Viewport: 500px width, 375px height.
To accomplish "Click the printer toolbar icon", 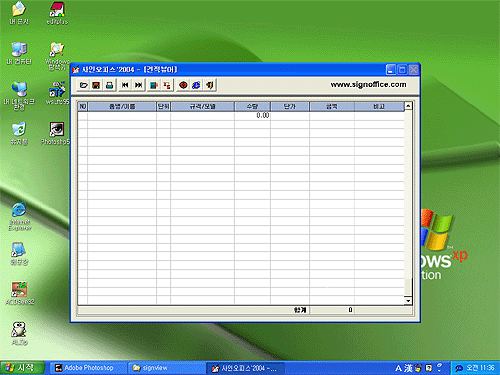I will [109, 85].
